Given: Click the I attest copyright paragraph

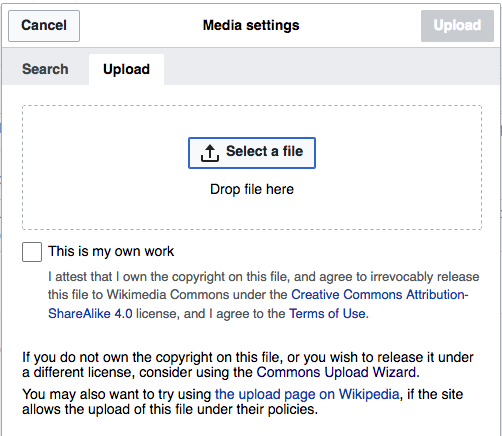Looking at the screenshot, I should point(263,295).
